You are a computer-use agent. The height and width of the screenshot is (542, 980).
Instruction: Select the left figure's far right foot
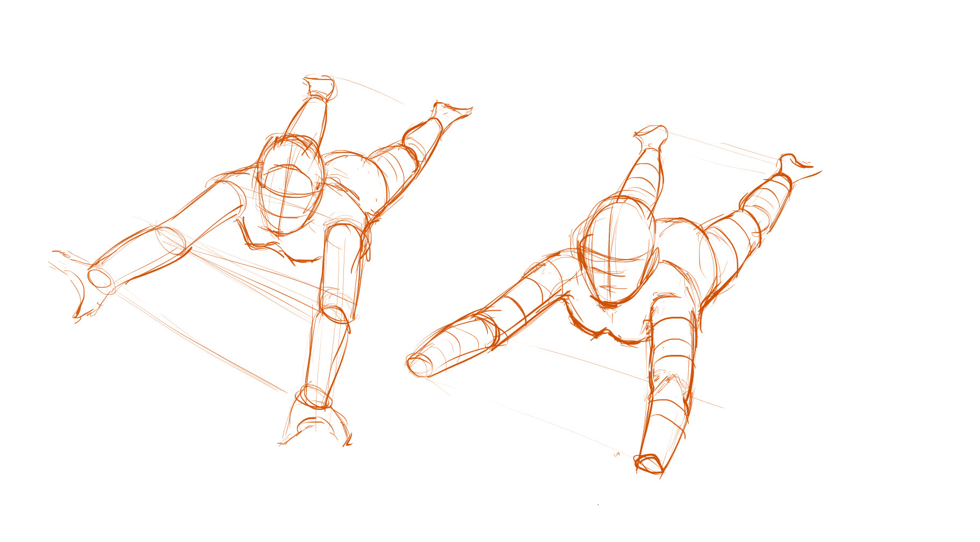point(451,113)
